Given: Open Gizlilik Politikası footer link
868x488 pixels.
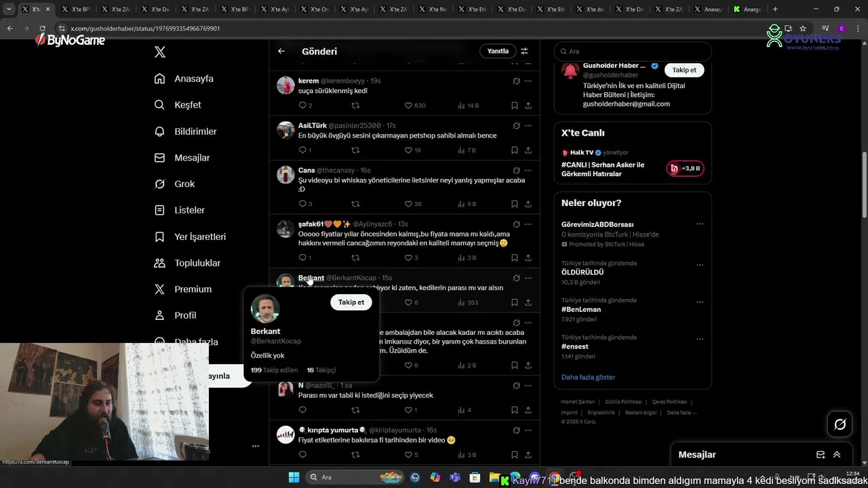Looking at the screenshot, I should click(x=623, y=402).
